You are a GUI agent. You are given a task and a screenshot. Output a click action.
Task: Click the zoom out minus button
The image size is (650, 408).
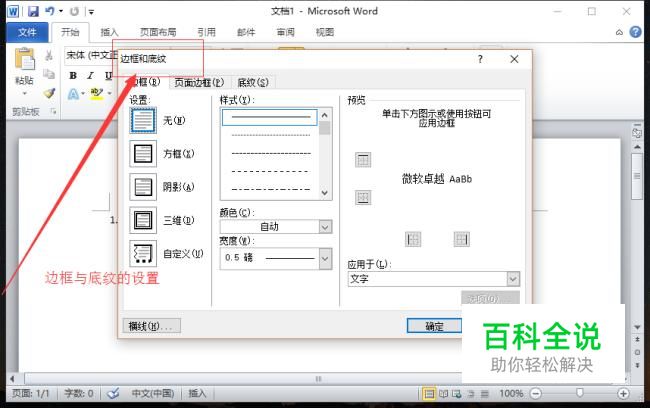point(536,393)
